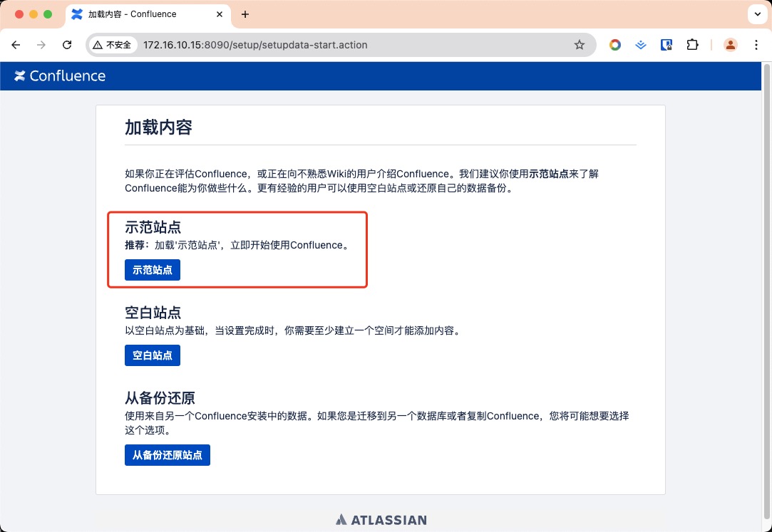Click the 不安全 security warning indicator
The height and width of the screenshot is (532, 772).
[112, 45]
